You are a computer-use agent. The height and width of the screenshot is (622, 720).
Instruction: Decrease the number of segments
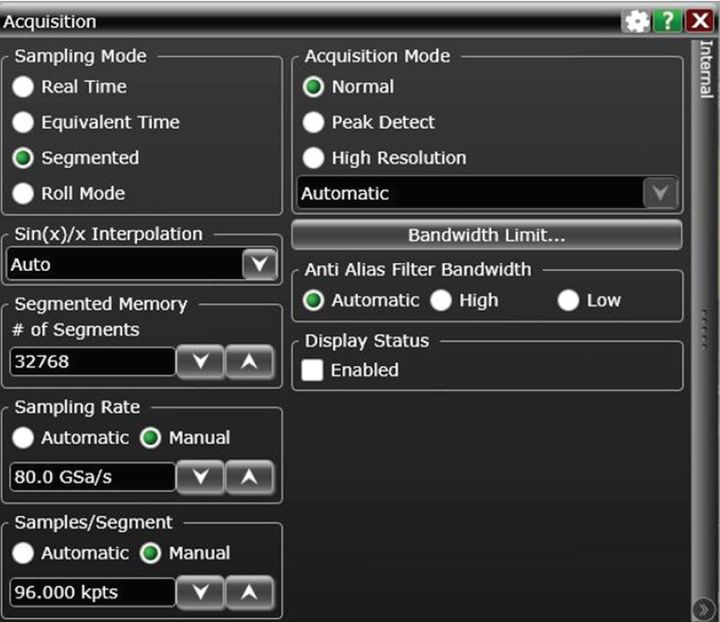click(x=200, y=362)
